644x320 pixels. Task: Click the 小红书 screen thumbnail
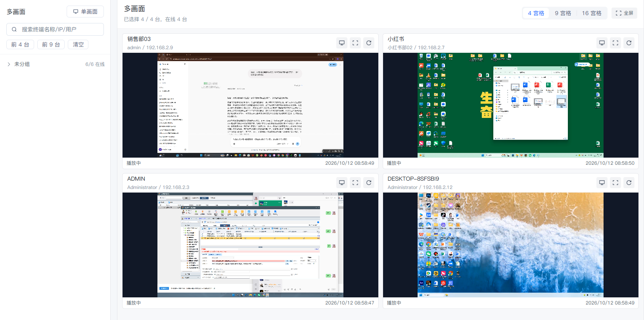tap(511, 105)
